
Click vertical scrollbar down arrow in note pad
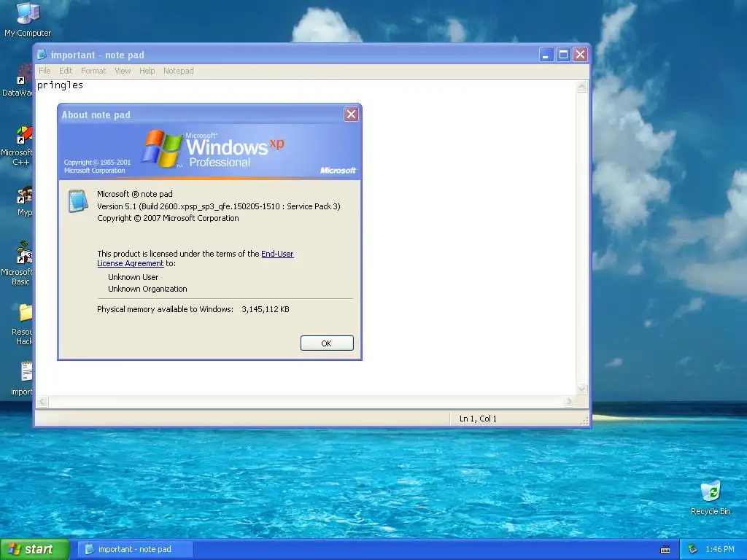point(581,389)
